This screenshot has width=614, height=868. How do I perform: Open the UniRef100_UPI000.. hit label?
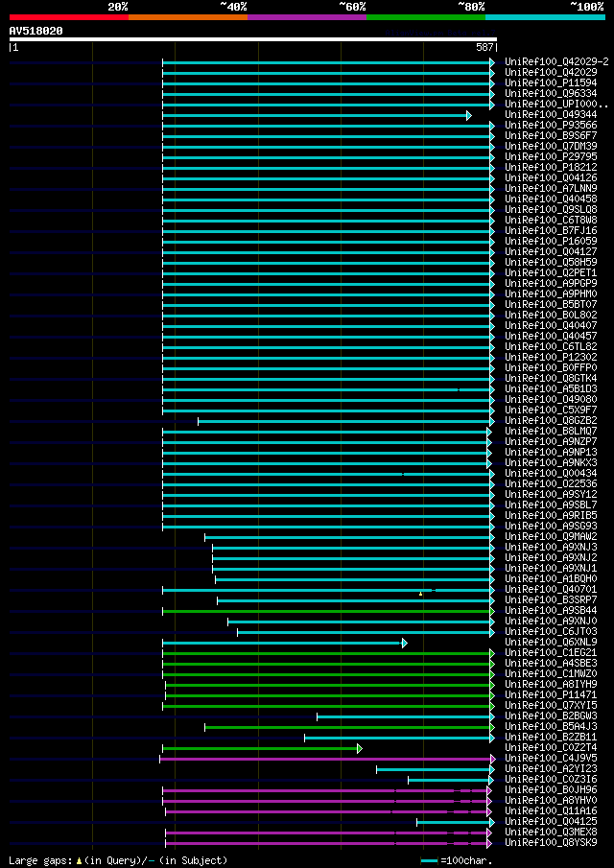click(556, 105)
